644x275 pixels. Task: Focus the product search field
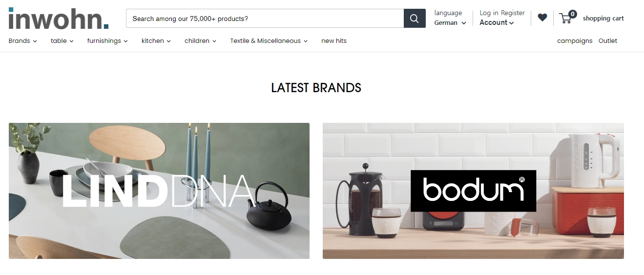point(265,19)
